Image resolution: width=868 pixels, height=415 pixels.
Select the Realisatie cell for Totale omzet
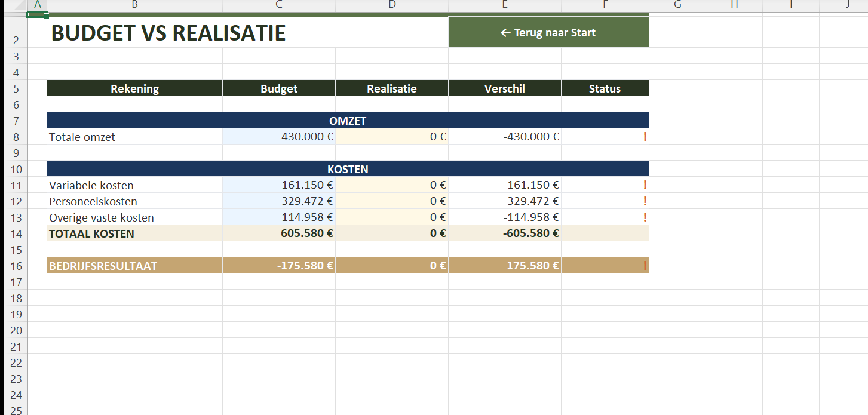tap(392, 137)
